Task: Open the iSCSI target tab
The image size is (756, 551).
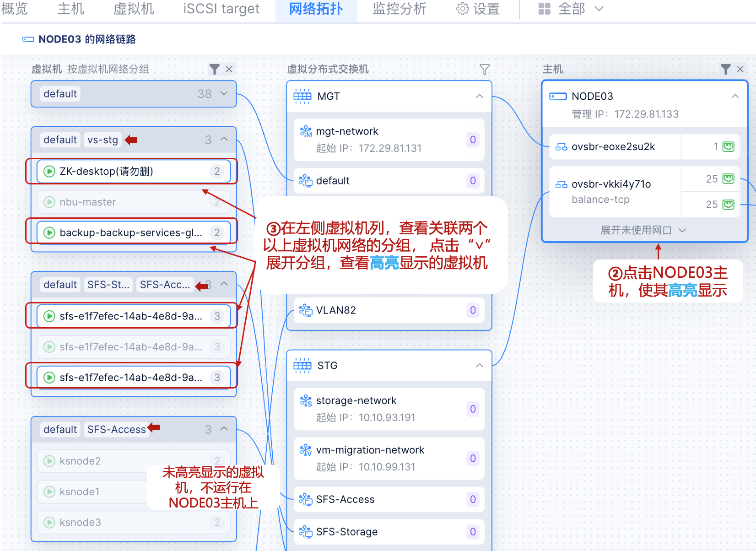Action: [x=221, y=9]
